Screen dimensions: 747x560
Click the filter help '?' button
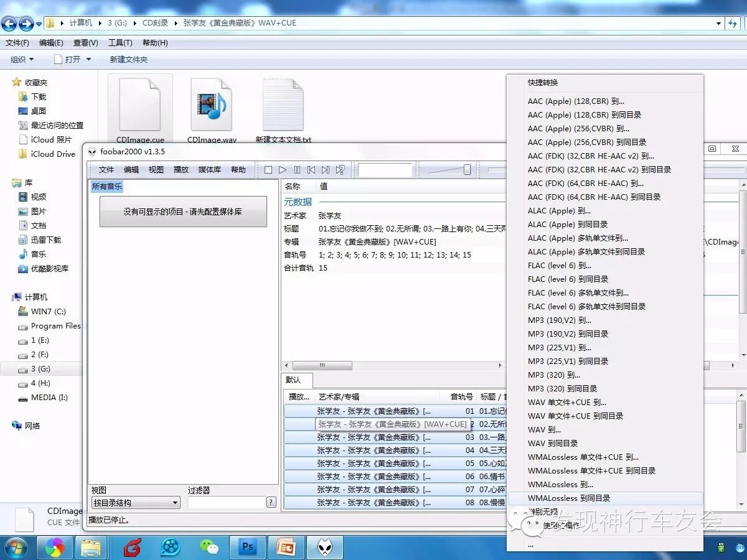[x=271, y=502]
